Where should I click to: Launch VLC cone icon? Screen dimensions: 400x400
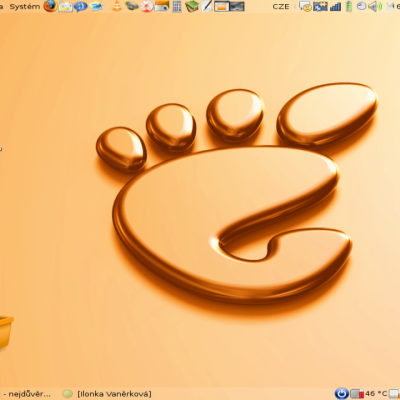click(117, 6)
